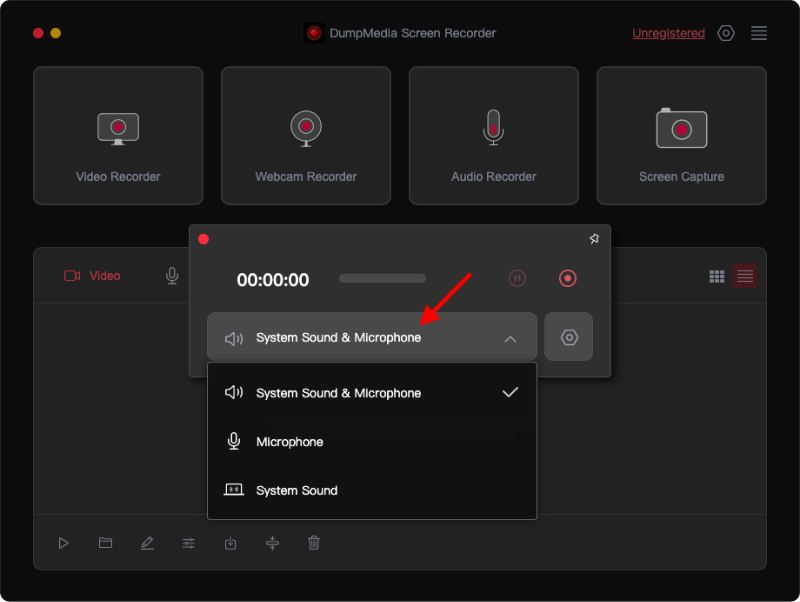The height and width of the screenshot is (602, 800).
Task: Open the Webcam Recorder mode
Action: (x=306, y=135)
